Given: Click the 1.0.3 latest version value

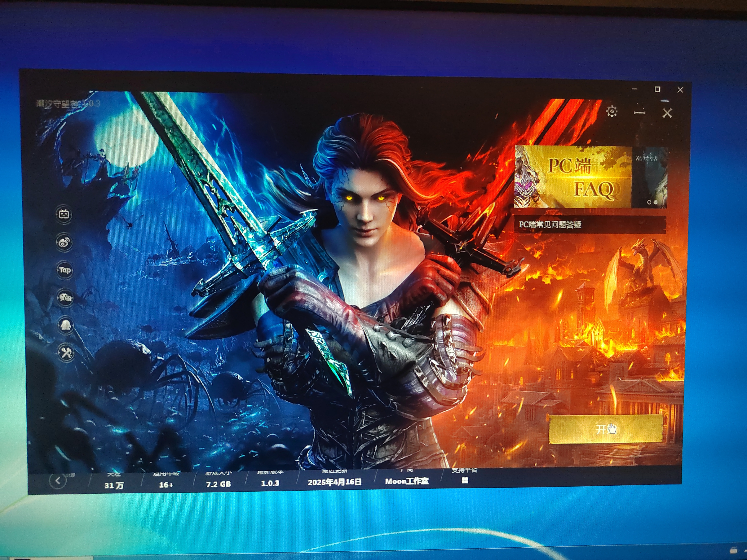Looking at the screenshot, I should click(270, 483).
